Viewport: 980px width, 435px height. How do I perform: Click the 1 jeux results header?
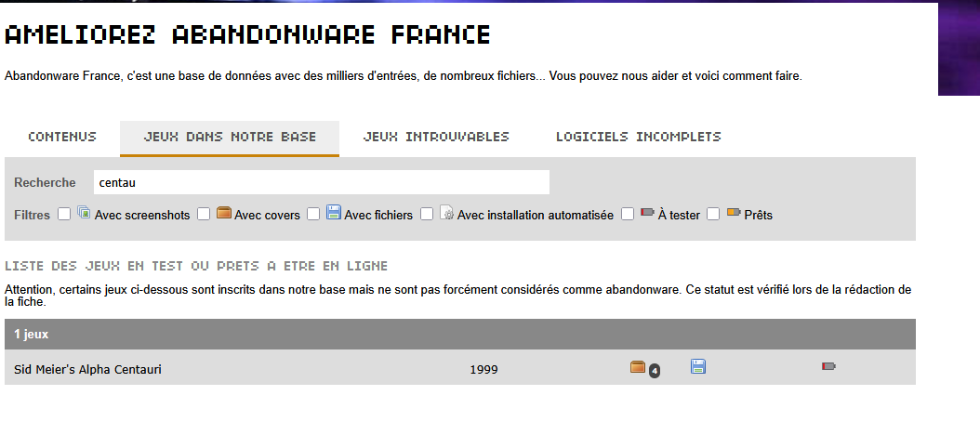[460, 335]
